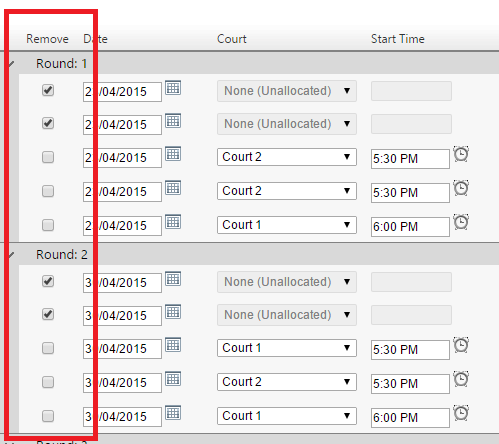Click calendar icon on Round 1 Court 1 row
Image resolution: width=499 pixels, height=444 pixels.
click(x=173, y=222)
